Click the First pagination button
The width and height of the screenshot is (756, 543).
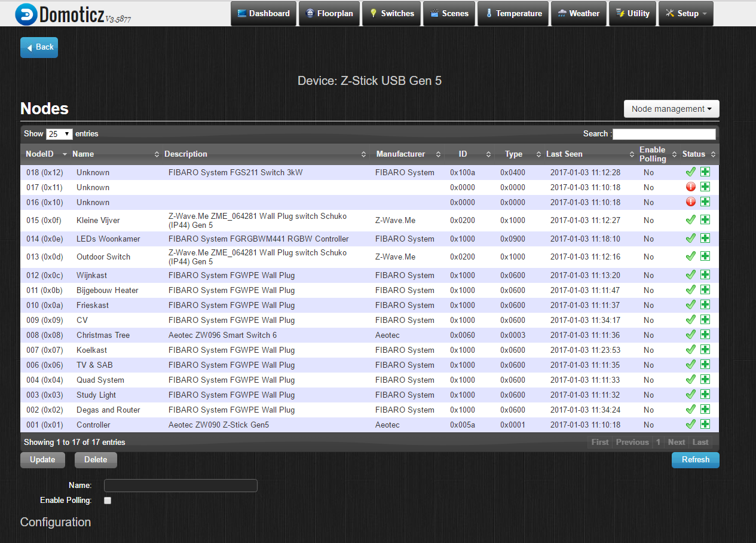coord(600,442)
